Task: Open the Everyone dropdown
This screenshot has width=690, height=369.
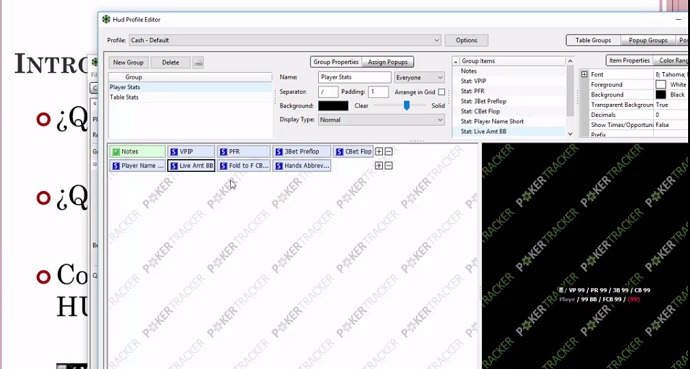Action: coord(419,77)
